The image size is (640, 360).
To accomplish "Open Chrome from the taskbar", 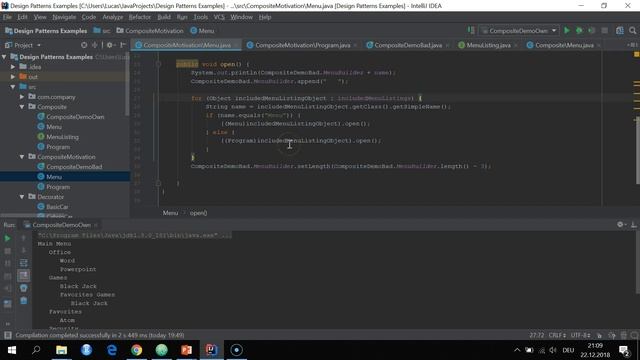I will pyautogui.click(x=137, y=350).
